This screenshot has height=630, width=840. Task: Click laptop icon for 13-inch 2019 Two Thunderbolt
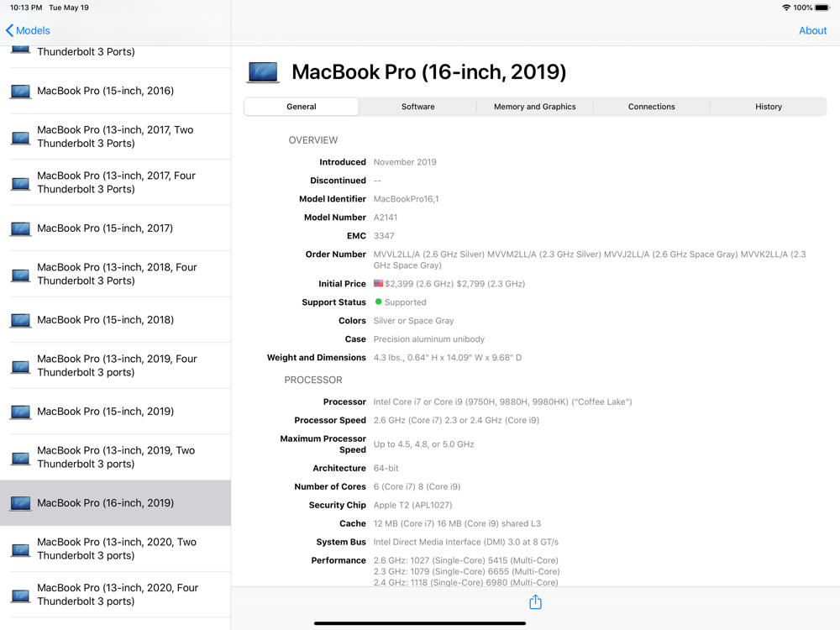point(21,459)
